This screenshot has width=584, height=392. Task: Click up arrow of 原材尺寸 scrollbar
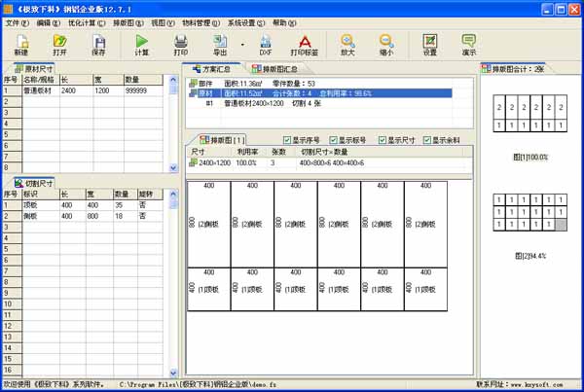pyautogui.click(x=173, y=80)
